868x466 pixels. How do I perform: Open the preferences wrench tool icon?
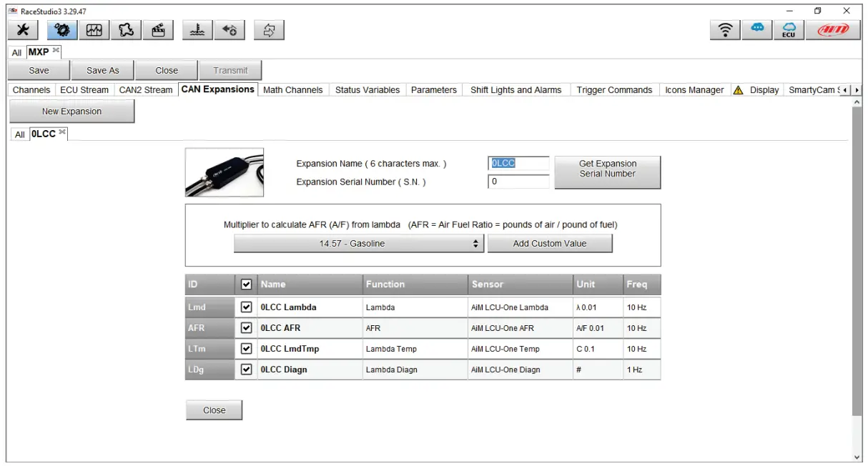point(22,30)
